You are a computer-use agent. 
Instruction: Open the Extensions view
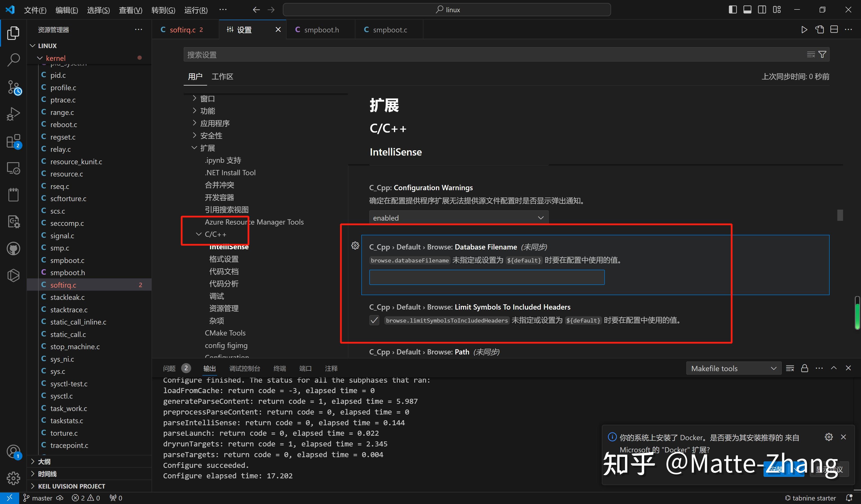pos(14,141)
